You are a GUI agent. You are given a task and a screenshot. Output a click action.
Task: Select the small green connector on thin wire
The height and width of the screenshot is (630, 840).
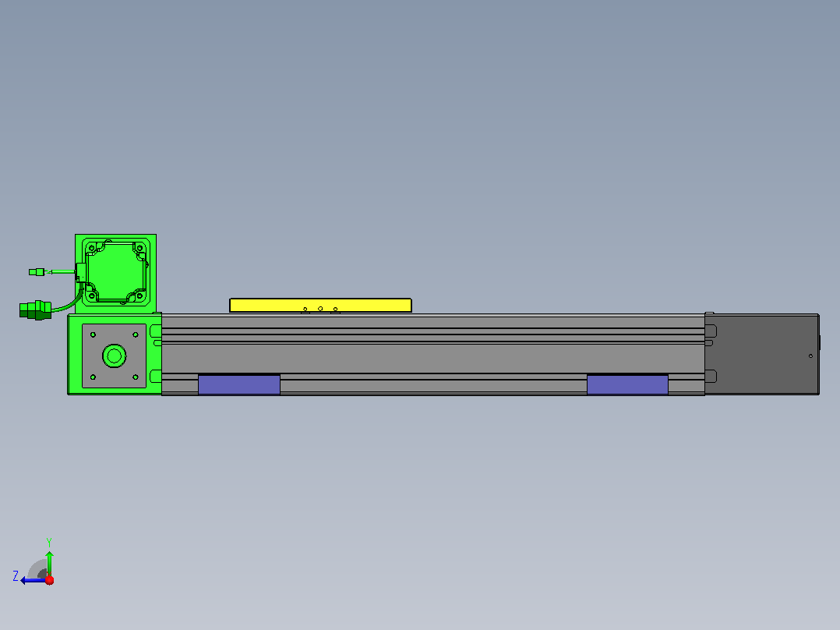37,272
